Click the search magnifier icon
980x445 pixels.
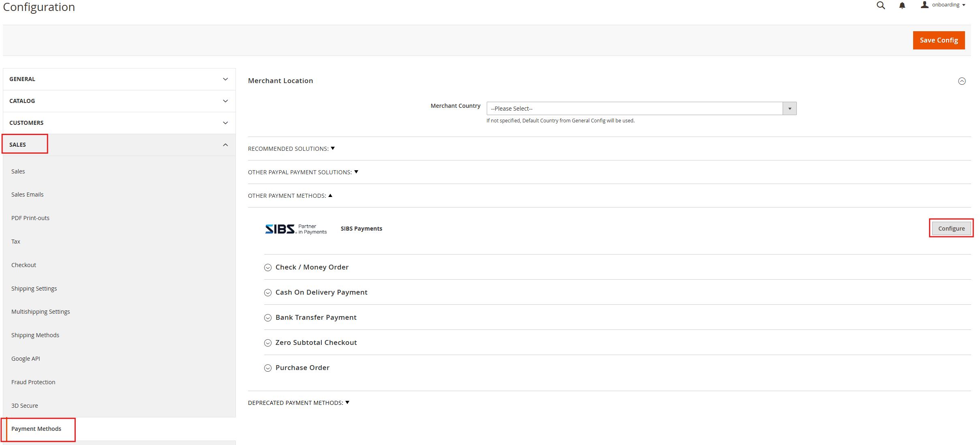point(880,5)
